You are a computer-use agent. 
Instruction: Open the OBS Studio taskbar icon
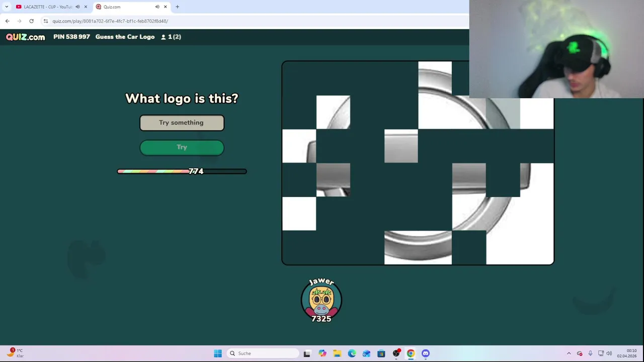pyautogui.click(x=396, y=353)
